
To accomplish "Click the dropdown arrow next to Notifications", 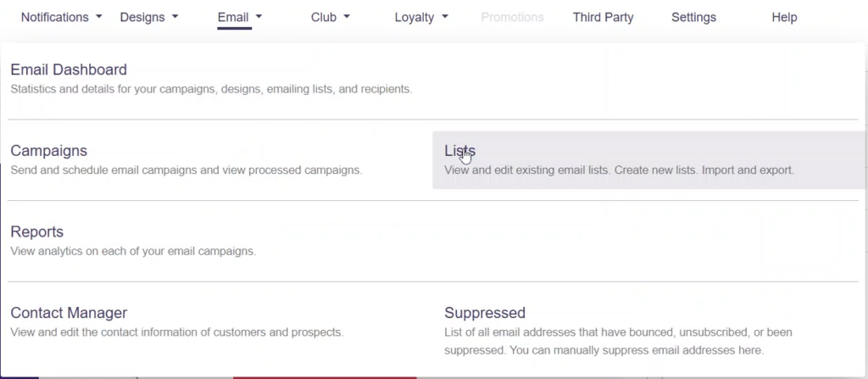I will pyautogui.click(x=99, y=17).
